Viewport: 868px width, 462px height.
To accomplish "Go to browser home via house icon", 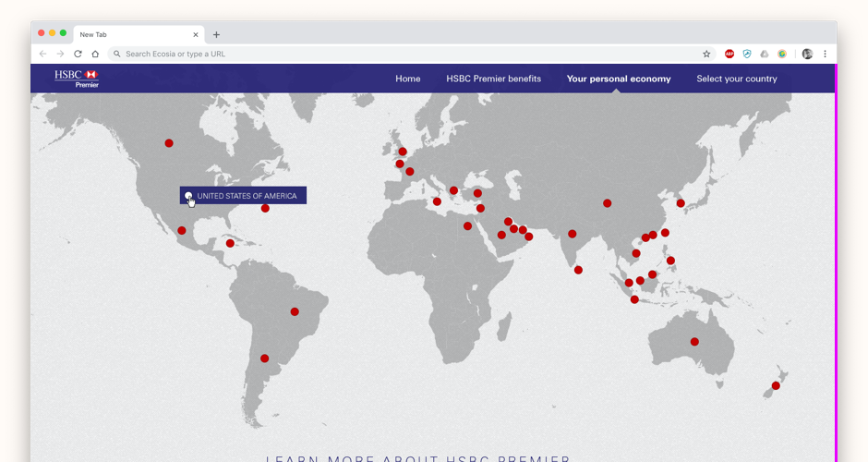I will click(x=95, y=54).
